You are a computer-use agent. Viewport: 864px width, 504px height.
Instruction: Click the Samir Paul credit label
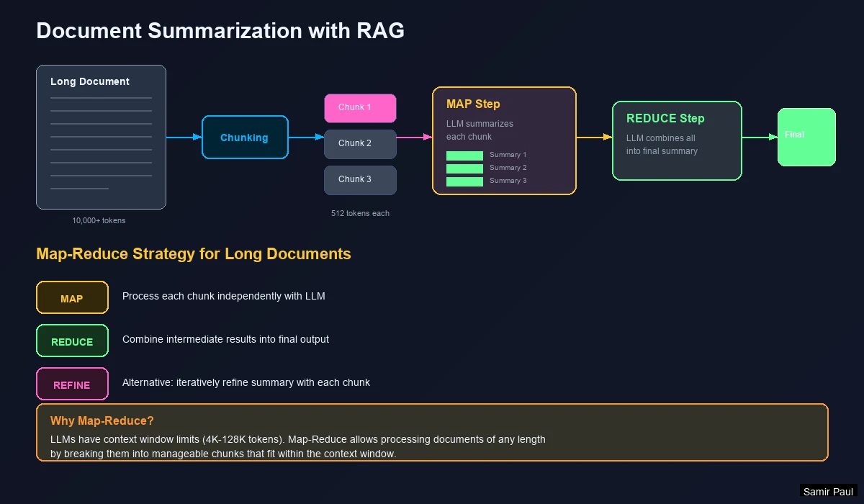pos(828,492)
